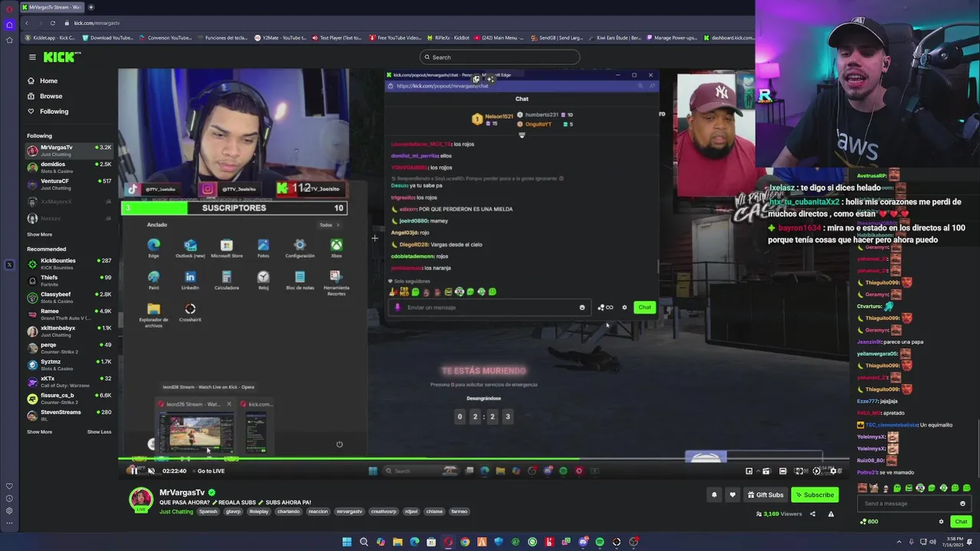Open a new browser tab
980x551 pixels.
[91, 7]
